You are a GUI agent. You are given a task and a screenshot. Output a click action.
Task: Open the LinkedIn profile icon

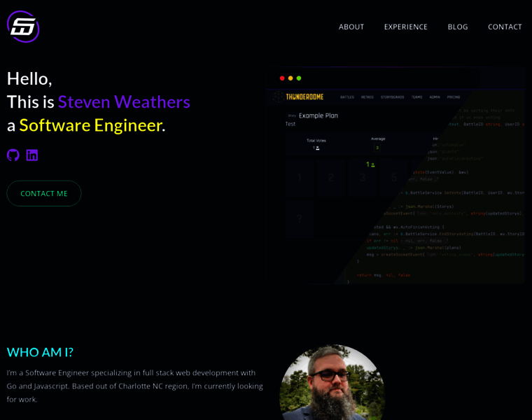(32, 155)
